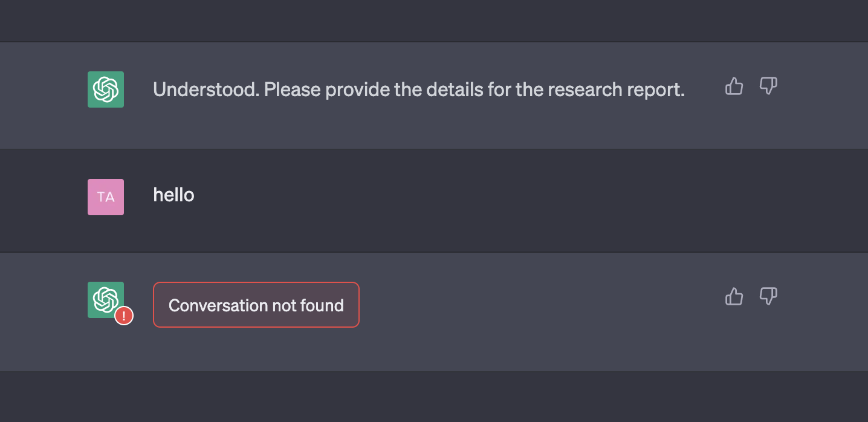Click the thumbs up icon beside the error

click(734, 297)
